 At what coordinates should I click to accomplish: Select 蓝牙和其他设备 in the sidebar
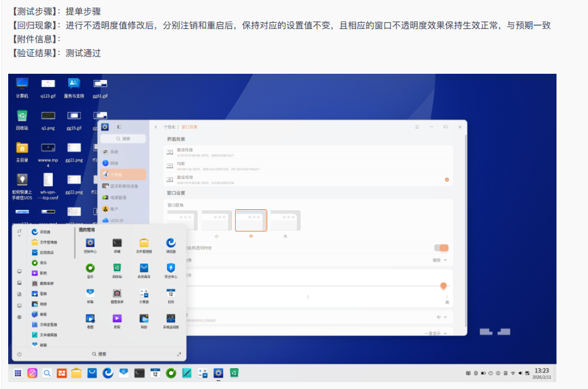coord(123,186)
